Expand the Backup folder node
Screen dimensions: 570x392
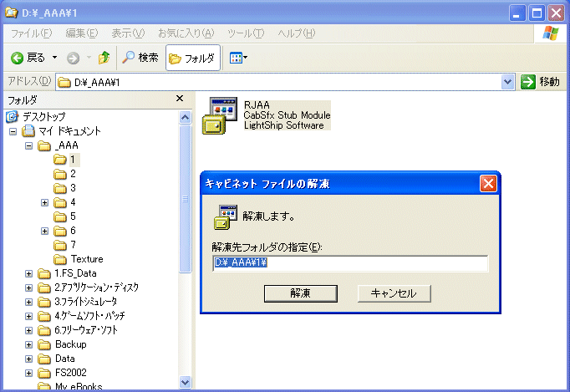point(28,344)
